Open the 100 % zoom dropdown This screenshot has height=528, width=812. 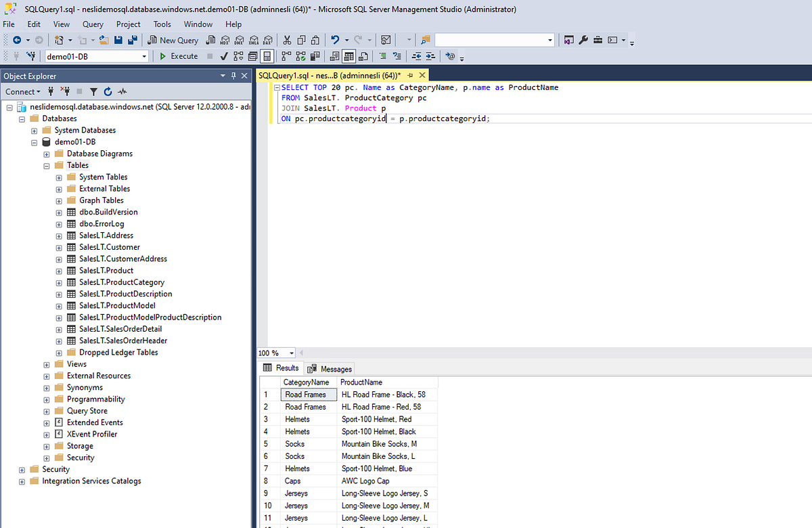tap(292, 353)
